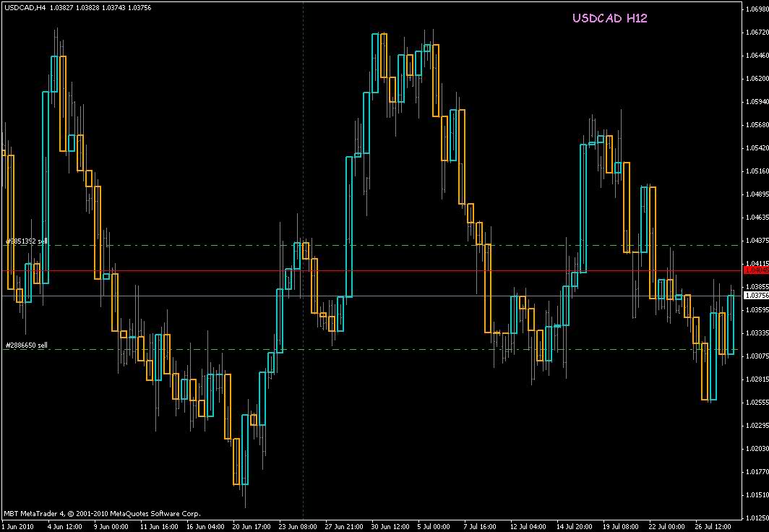Click the "16 Jun 04:00" time label
The height and width of the screenshot is (532, 769).
205,527
